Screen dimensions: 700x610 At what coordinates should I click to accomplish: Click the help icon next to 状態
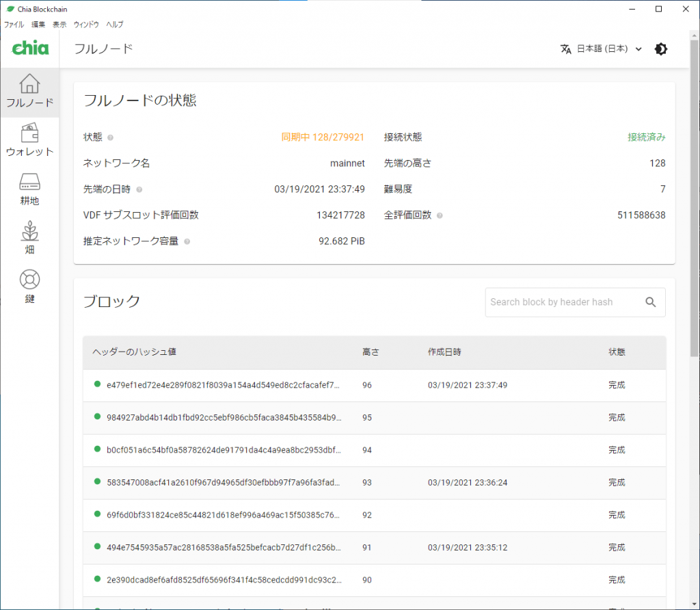click(x=110, y=137)
